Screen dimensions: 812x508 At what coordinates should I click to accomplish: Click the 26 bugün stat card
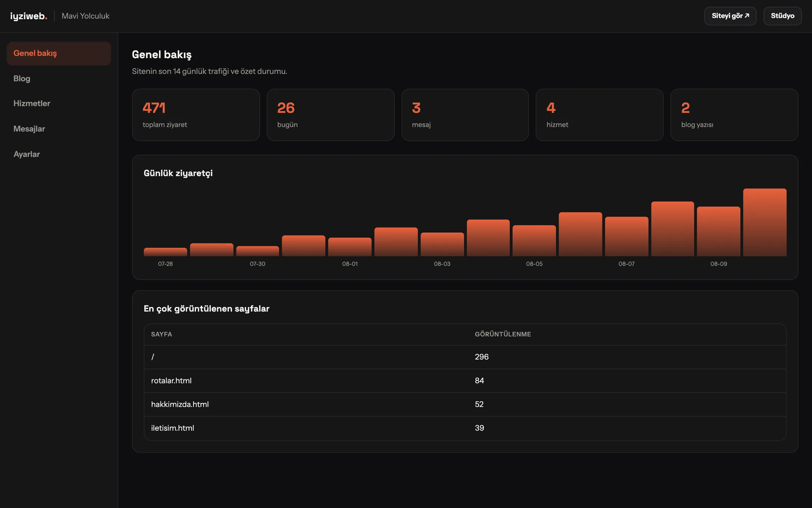pos(330,115)
